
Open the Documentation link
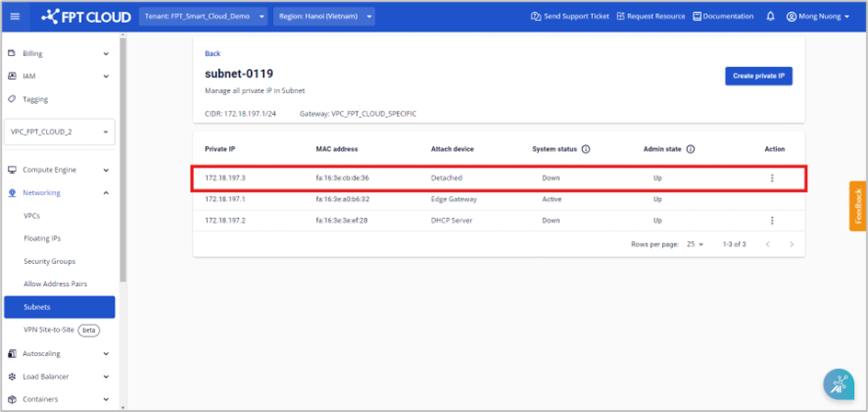point(723,17)
